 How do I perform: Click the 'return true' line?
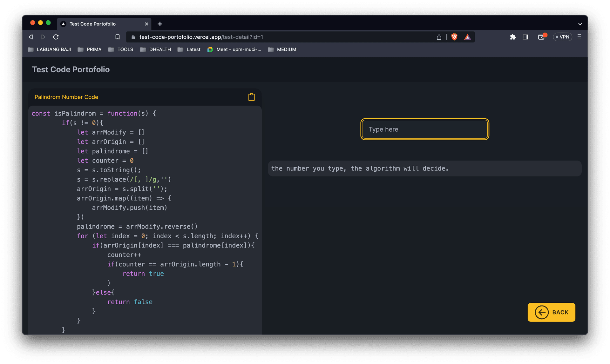click(143, 274)
